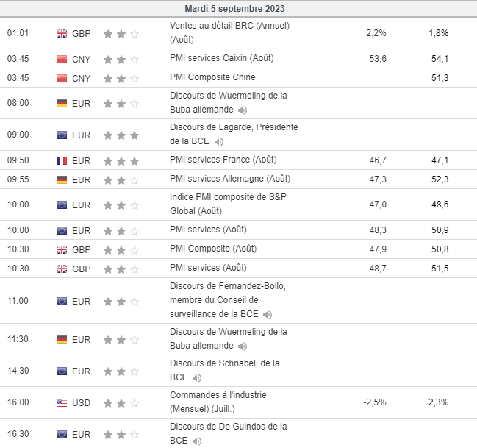This screenshot has height=448, width=477.
Task: Click star rating of Commandes à l'industrie
Action: 121,402
